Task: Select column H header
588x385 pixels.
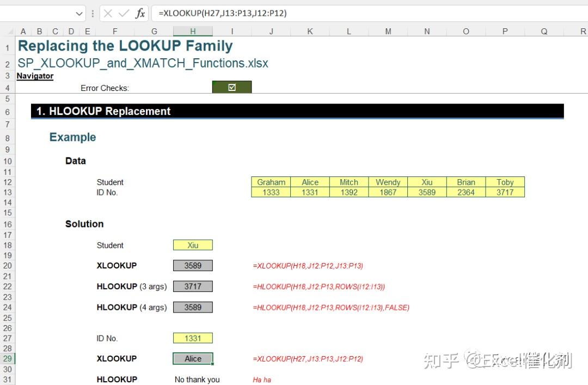Action: click(193, 31)
